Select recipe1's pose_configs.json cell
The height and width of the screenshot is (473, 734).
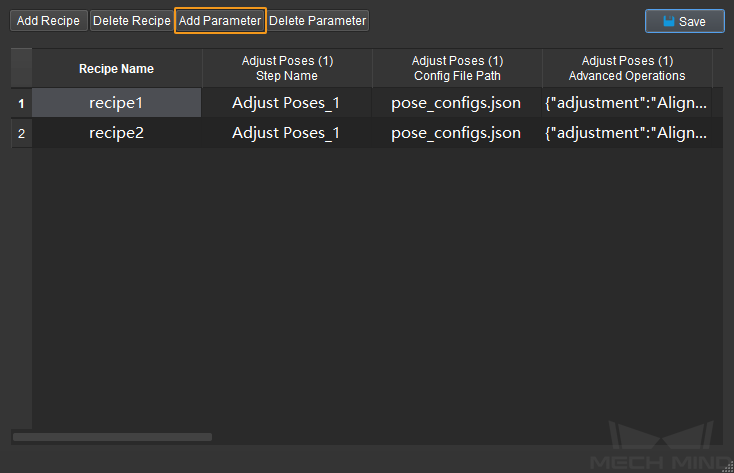pyautogui.click(x=456, y=103)
